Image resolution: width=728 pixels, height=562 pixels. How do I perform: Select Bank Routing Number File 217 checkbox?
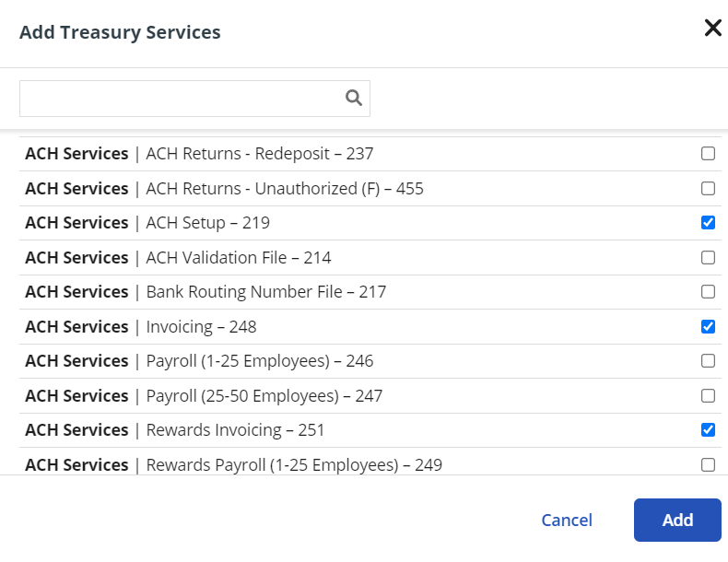tap(708, 292)
